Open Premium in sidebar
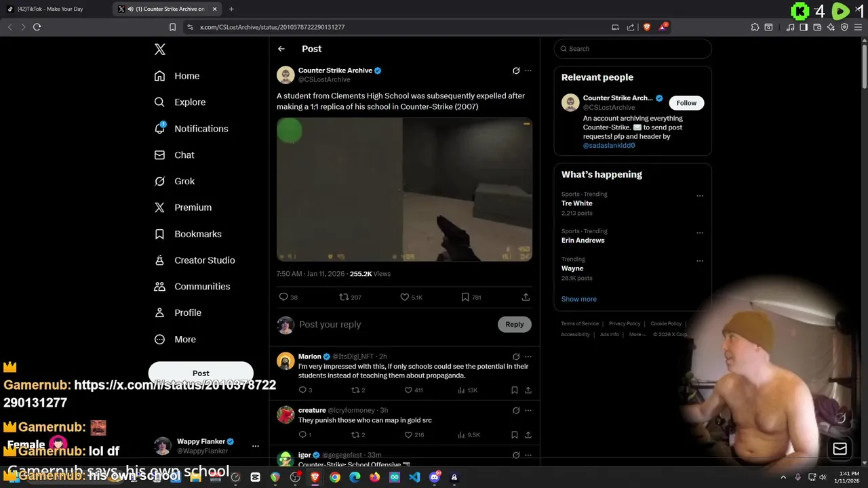Screen dimensions: 868x488 [183, 207]
